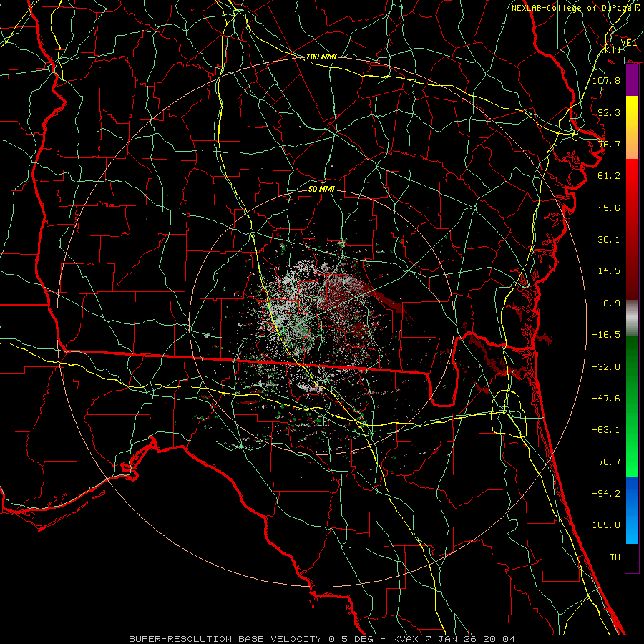Click the -0.9 value on velocity scale
Screen dimensions: 644x644
609,303
